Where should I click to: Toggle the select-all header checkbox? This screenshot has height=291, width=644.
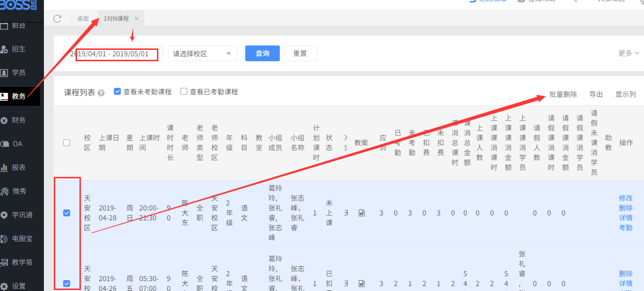(67, 143)
